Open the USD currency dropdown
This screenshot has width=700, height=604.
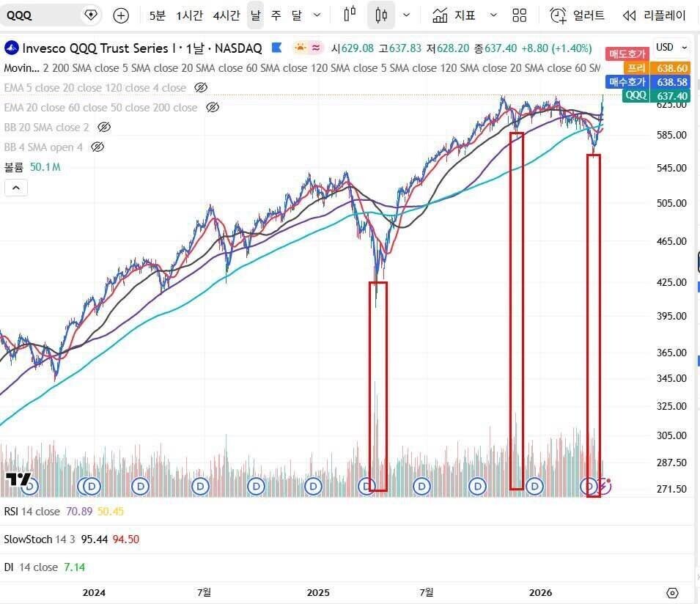[x=671, y=48]
